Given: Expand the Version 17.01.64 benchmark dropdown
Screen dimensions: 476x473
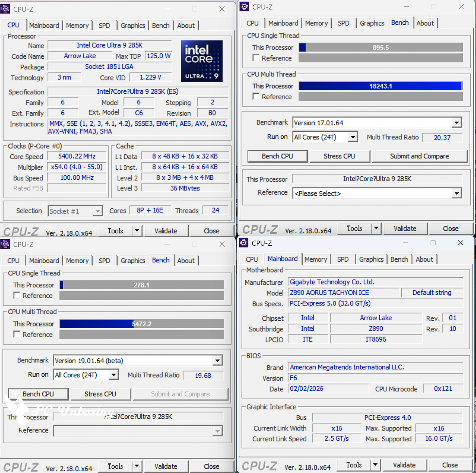Looking at the screenshot, I should pos(457,123).
